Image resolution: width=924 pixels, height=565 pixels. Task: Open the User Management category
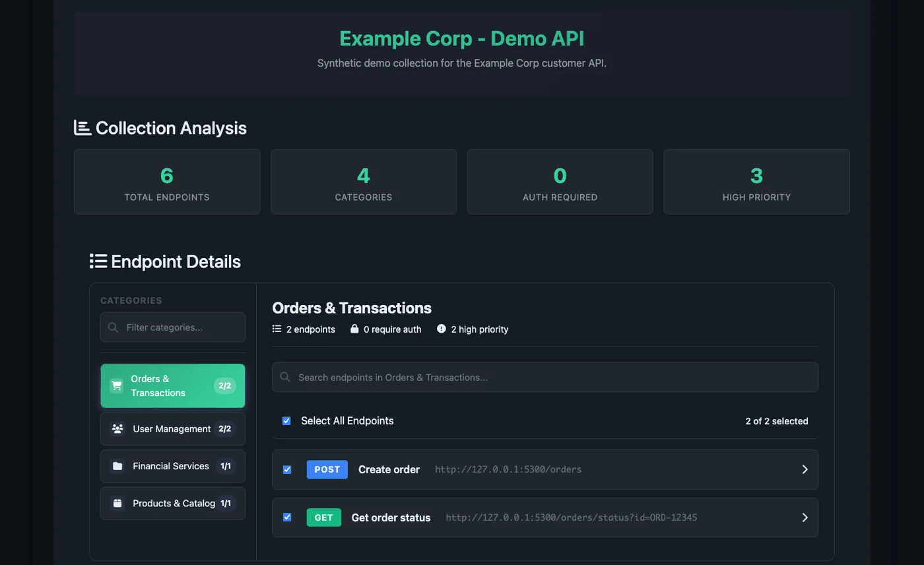coord(173,429)
